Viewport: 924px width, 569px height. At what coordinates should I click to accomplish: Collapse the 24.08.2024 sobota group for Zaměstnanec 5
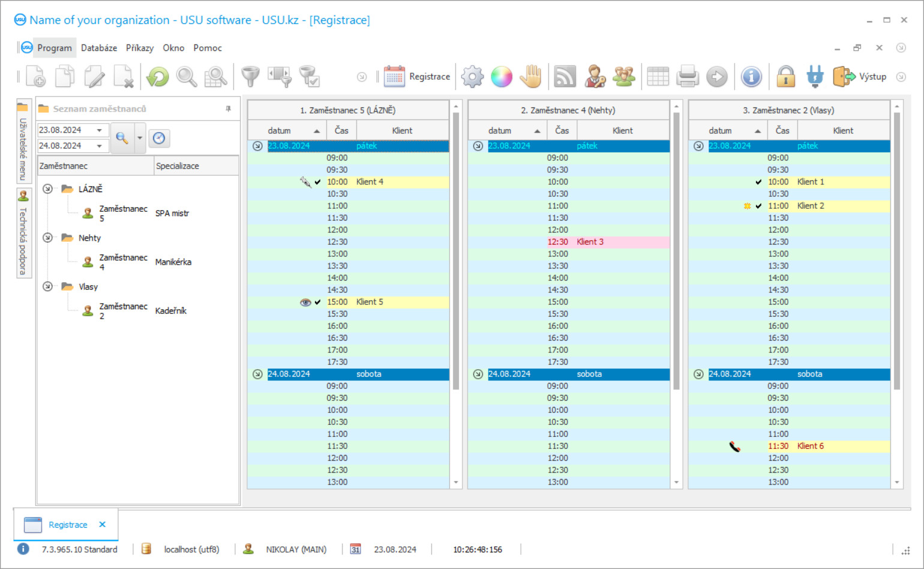[257, 374]
